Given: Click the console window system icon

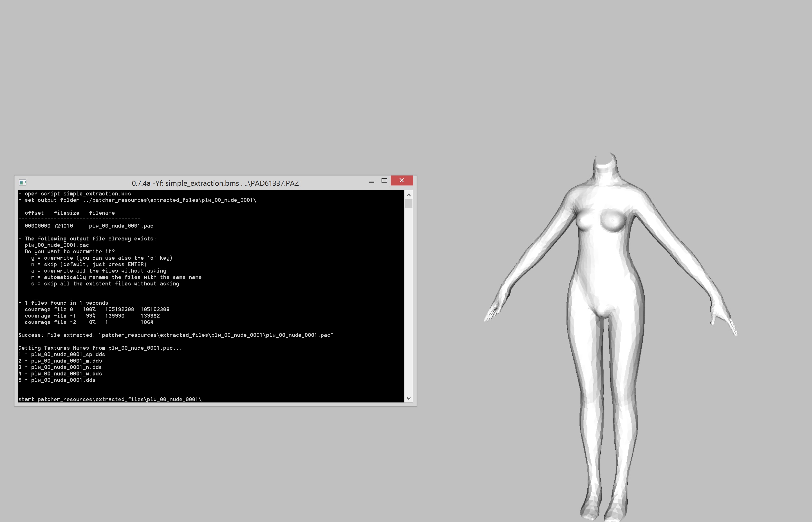Looking at the screenshot, I should click(23, 183).
